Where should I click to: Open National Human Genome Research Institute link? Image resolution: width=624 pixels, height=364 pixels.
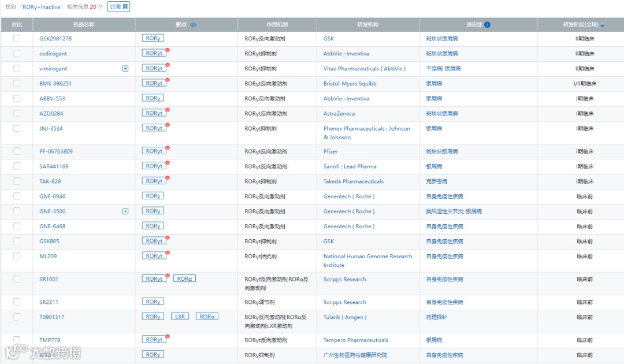coord(367,261)
